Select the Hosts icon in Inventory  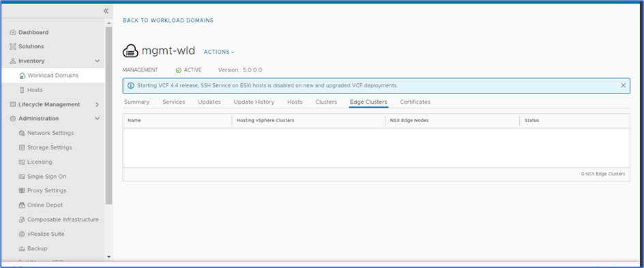(x=23, y=90)
